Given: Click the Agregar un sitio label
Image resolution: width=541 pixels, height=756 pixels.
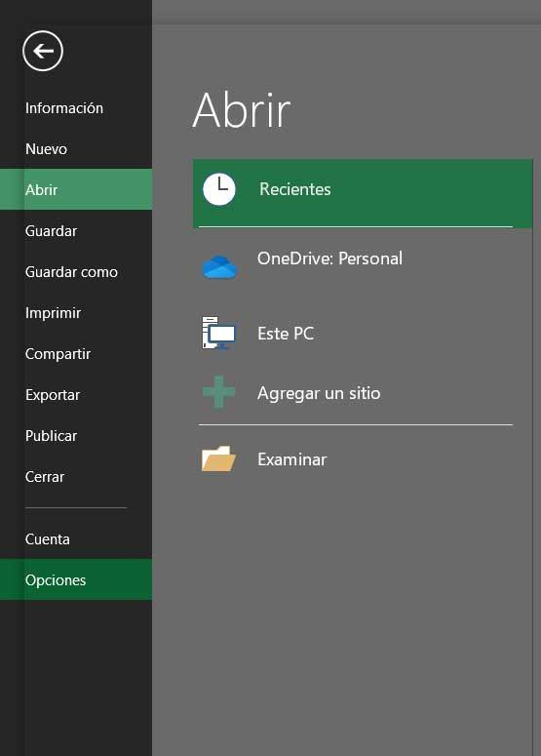Looking at the screenshot, I should click(x=319, y=393).
